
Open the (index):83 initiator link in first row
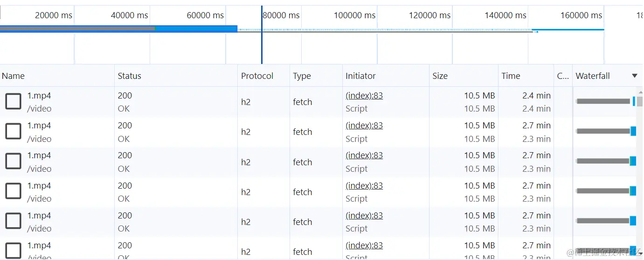pos(364,95)
